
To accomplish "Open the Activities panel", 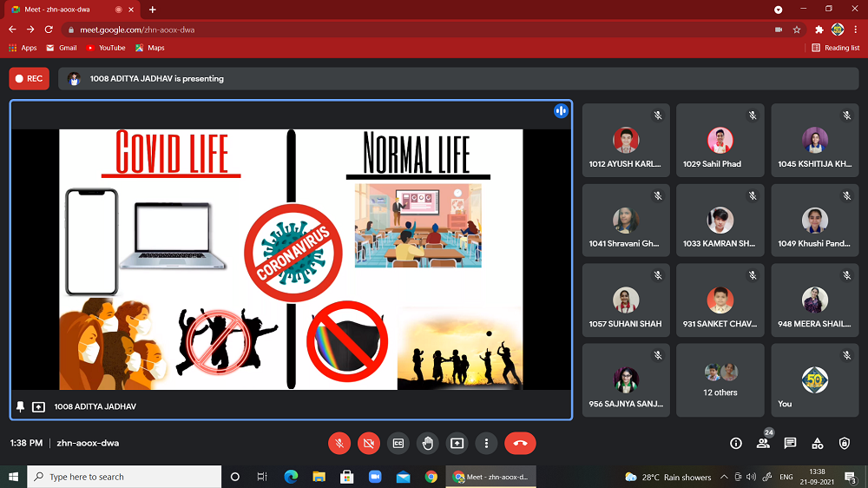I will [x=818, y=443].
